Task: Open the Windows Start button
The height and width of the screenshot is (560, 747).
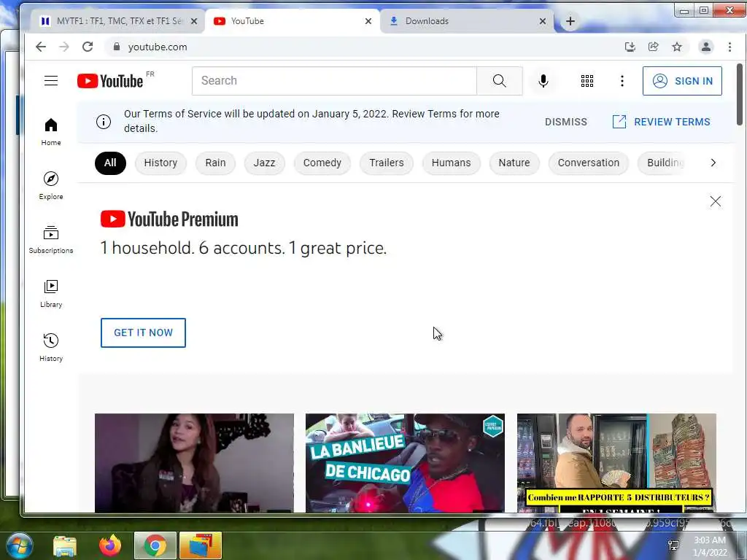Action: pos(20,545)
